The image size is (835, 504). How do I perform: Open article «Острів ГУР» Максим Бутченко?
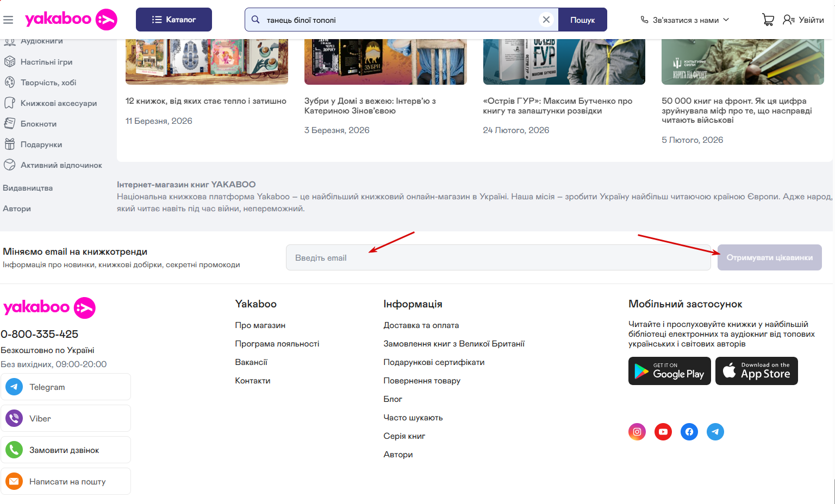(x=558, y=106)
